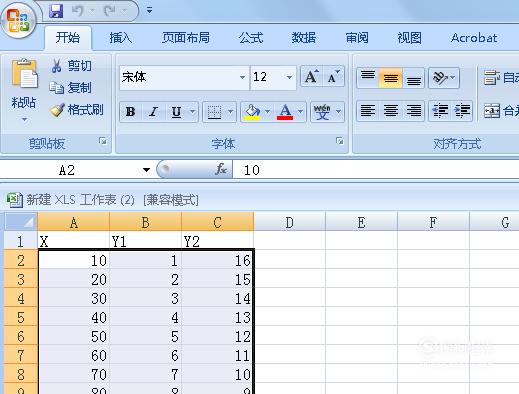Expand the borders dropdown arrow

point(231,111)
